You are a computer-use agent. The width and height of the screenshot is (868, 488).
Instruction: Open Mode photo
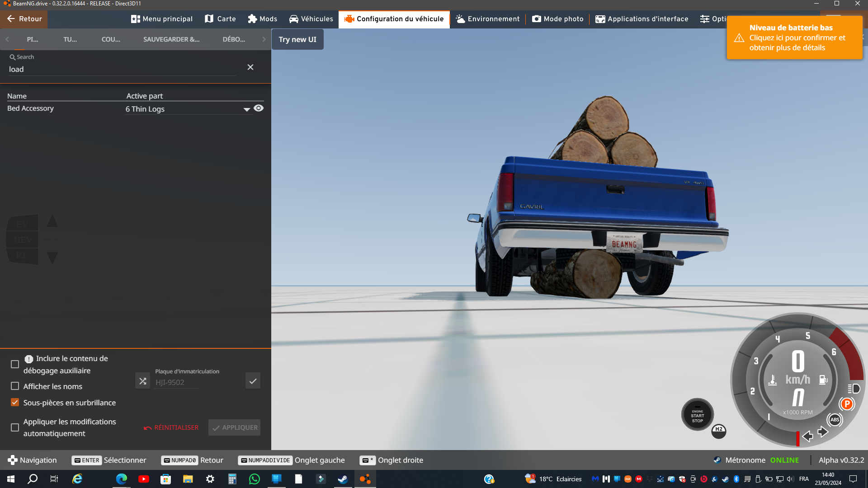pyautogui.click(x=558, y=19)
